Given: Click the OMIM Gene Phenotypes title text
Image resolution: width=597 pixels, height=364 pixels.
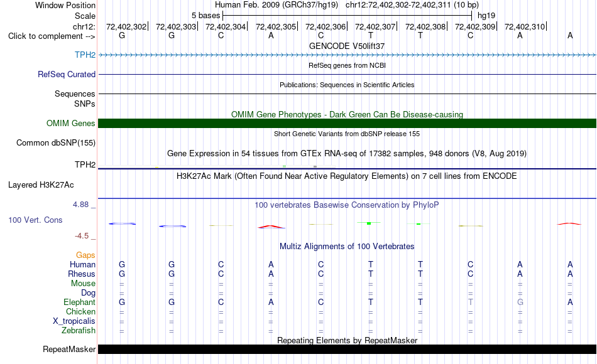Looking at the screenshot, I should coord(348,114).
